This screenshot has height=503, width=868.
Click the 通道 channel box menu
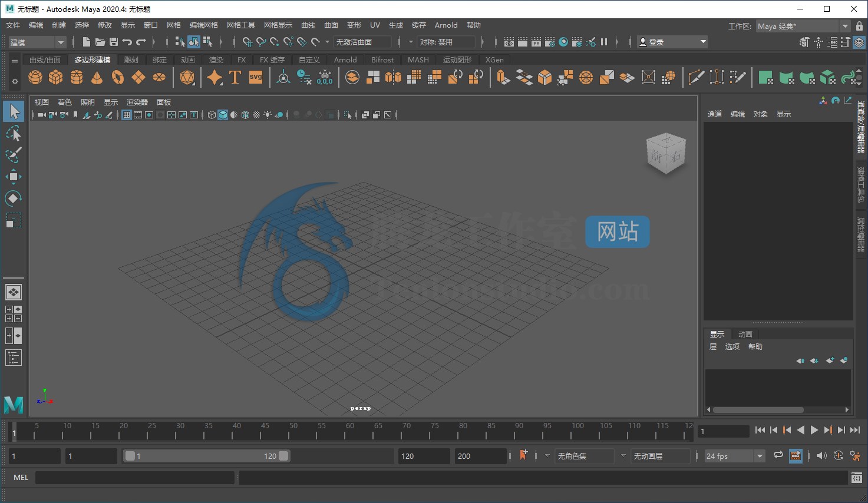pyautogui.click(x=715, y=114)
